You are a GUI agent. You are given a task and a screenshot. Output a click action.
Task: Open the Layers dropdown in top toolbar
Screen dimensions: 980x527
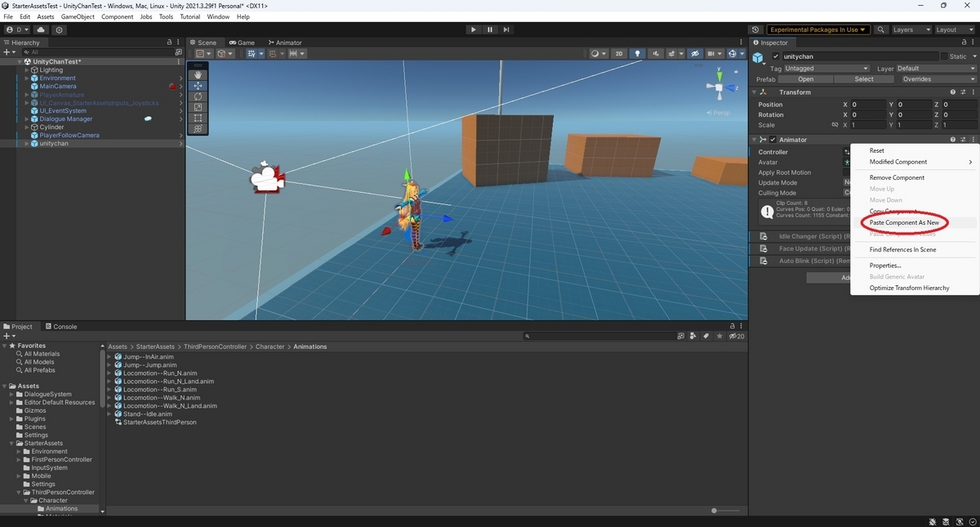point(911,29)
